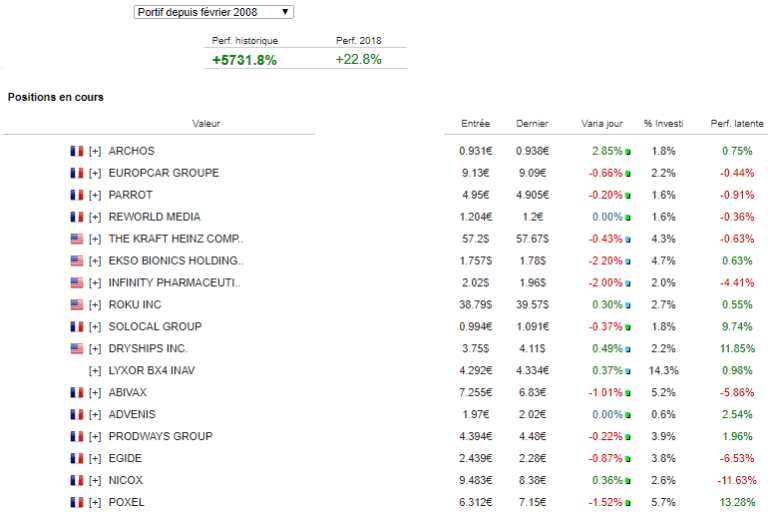Screen dimensions: 768x512
Task: Open the INFINITY PHARMACEUTI.. stock link
Action: click(x=174, y=283)
